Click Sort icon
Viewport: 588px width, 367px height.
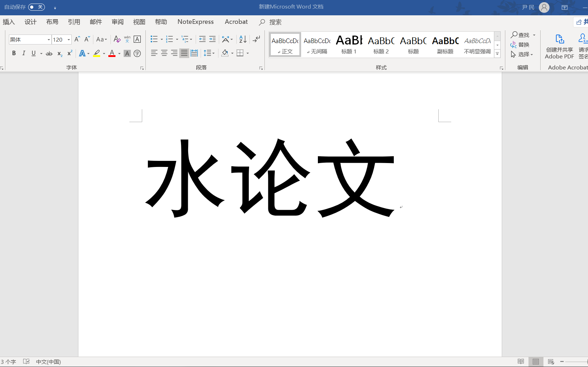(x=243, y=39)
